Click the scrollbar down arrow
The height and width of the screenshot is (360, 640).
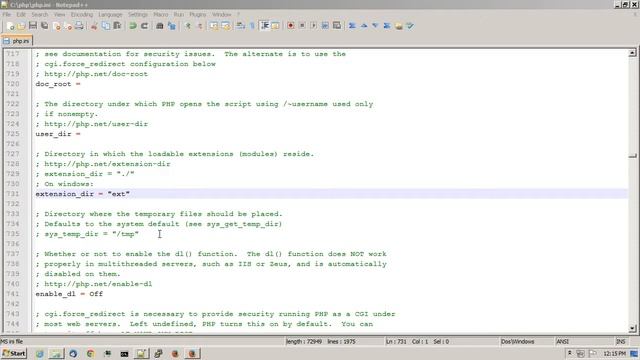point(632,328)
